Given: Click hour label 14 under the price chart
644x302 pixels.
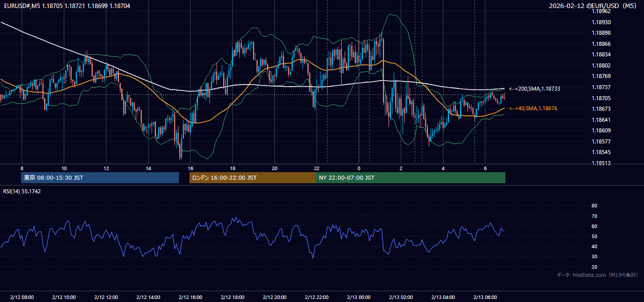Looking at the screenshot, I should [148, 168].
